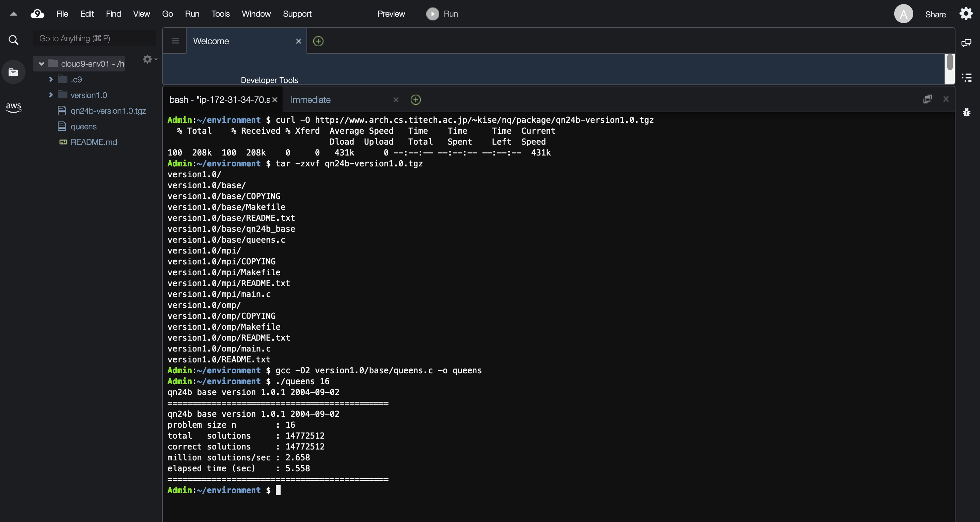Click the Developer Tools heading text
980x522 pixels.
(x=269, y=80)
